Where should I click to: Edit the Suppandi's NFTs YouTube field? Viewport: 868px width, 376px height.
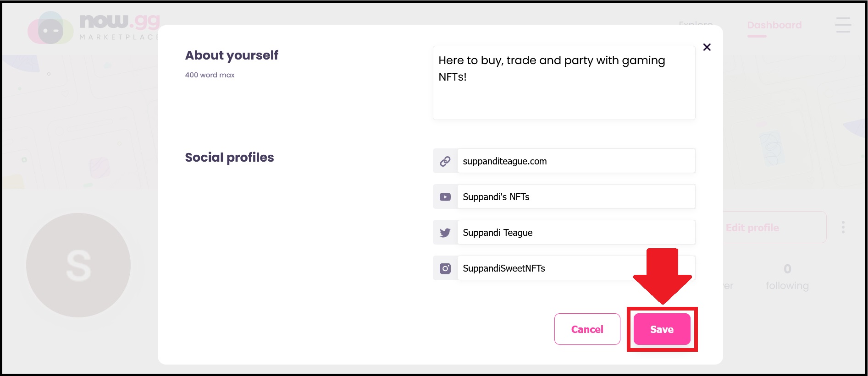(x=576, y=197)
